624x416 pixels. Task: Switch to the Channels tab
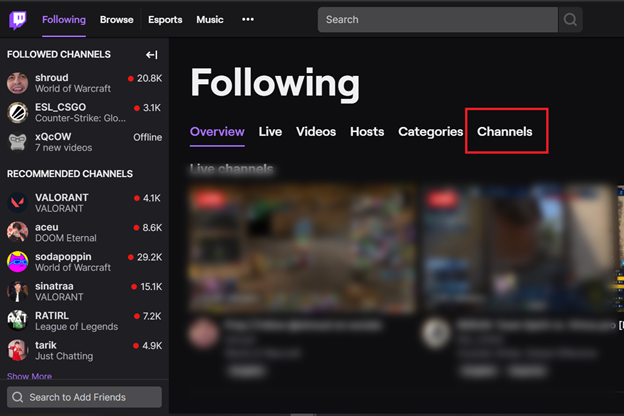pyautogui.click(x=505, y=132)
